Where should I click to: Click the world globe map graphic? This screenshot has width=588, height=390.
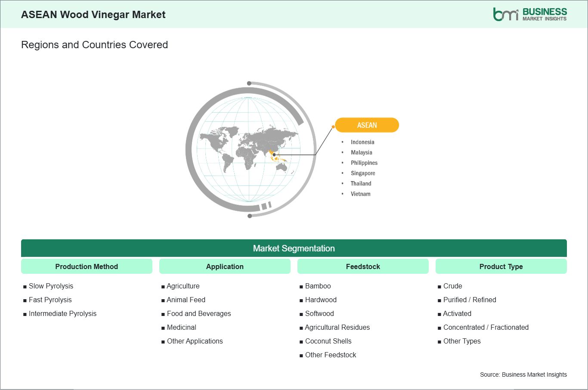coord(251,149)
